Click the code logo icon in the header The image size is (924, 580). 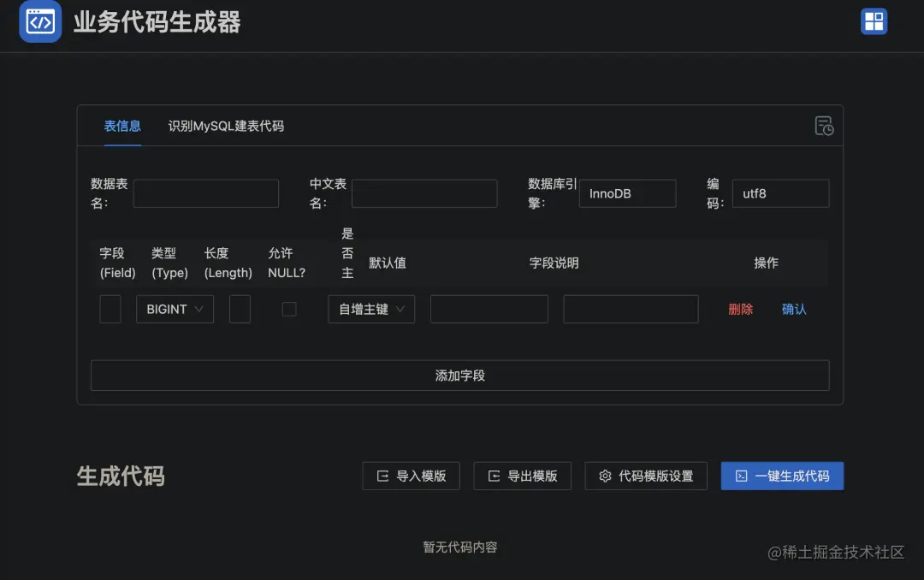pyautogui.click(x=39, y=22)
